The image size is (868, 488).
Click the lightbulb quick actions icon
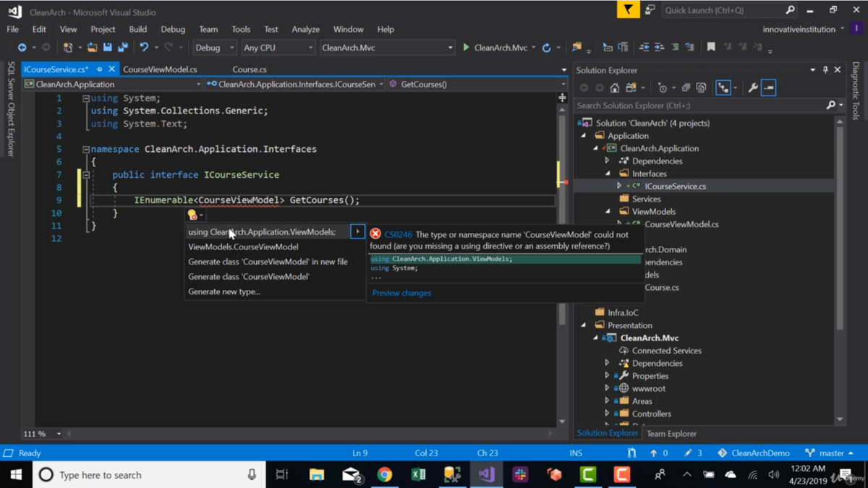(x=192, y=215)
